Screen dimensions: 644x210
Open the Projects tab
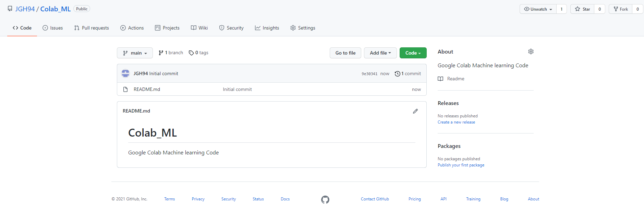pyautogui.click(x=167, y=28)
